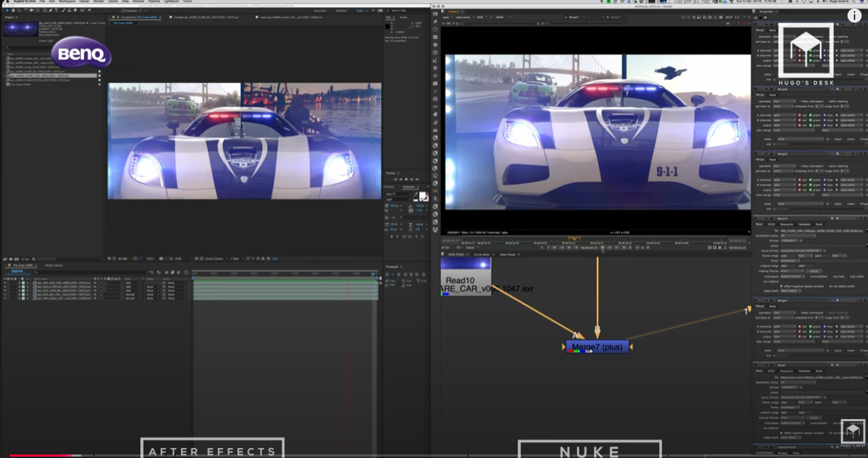Click the After Effects timeline time ruler
The width and height of the screenshot is (868, 458).
pyautogui.click(x=286, y=273)
